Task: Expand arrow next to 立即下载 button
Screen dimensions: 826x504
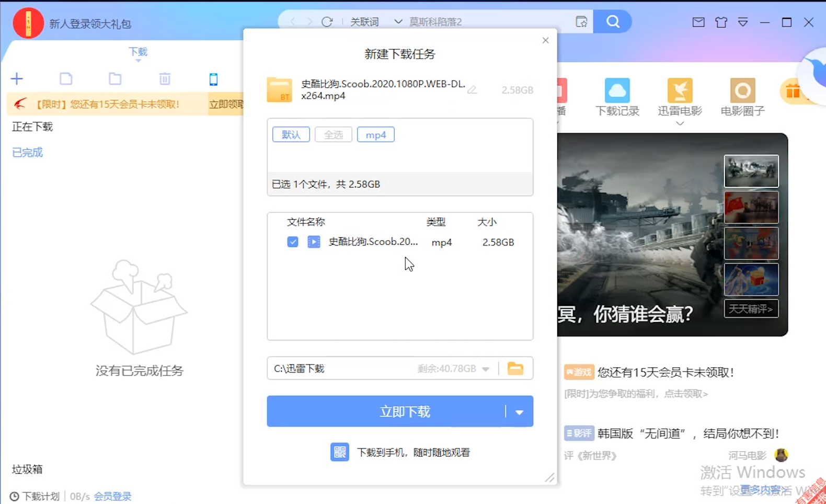Action: tap(519, 412)
